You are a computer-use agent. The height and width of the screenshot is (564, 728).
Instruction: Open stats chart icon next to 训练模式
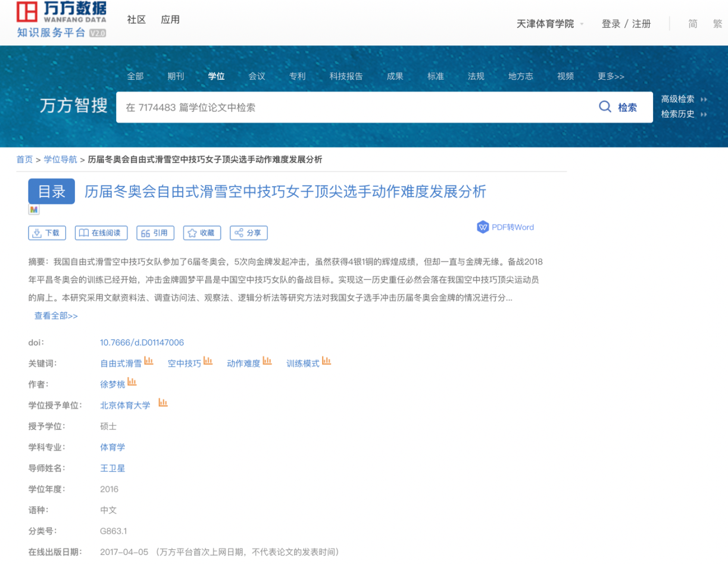(327, 361)
